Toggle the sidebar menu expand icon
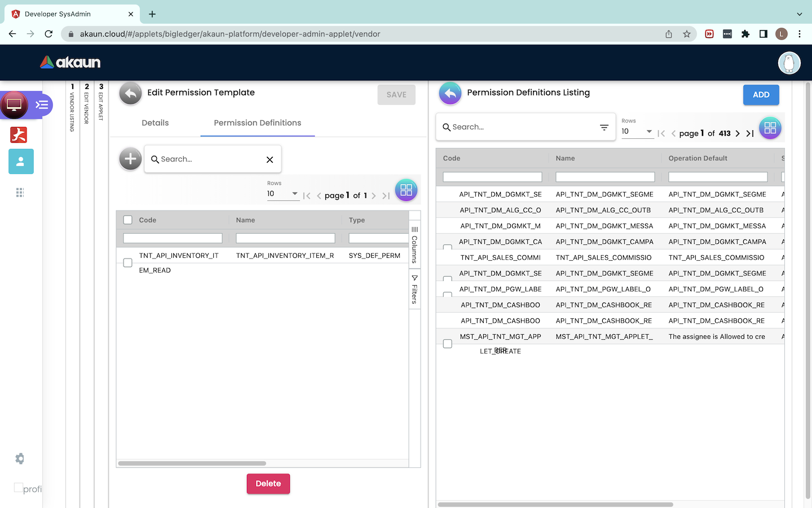The width and height of the screenshot is (812, 508). (x=42, y=105)
